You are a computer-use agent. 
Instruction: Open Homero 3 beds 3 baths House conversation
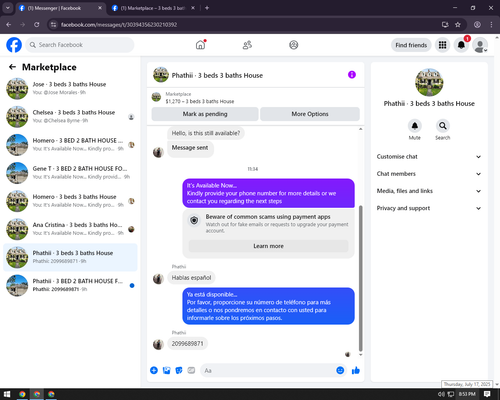pos(70,201)
